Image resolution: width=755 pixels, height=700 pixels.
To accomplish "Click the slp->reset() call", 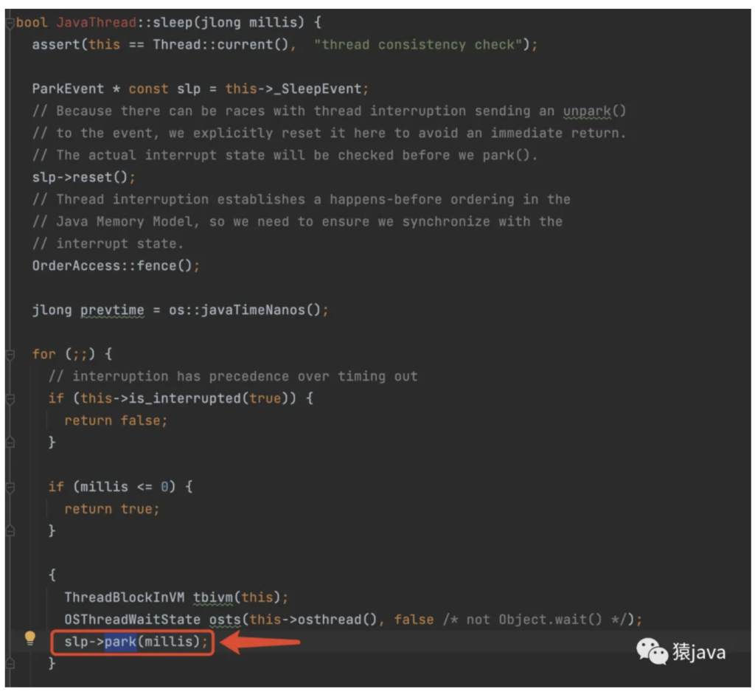I will [83, 178].
